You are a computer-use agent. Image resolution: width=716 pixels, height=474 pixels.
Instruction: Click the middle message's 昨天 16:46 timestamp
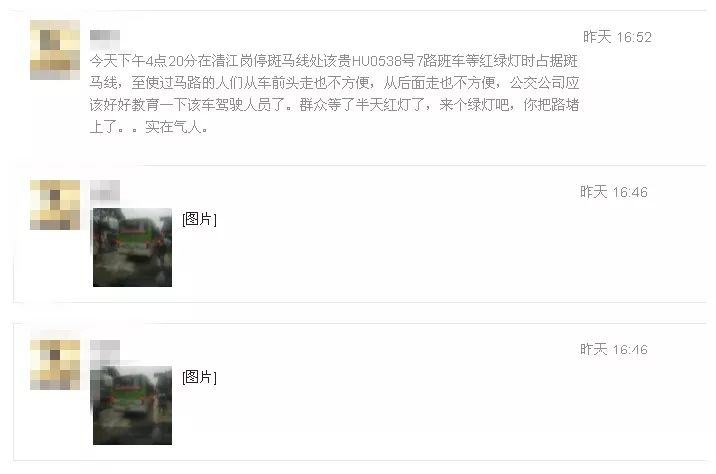point(614,192)
